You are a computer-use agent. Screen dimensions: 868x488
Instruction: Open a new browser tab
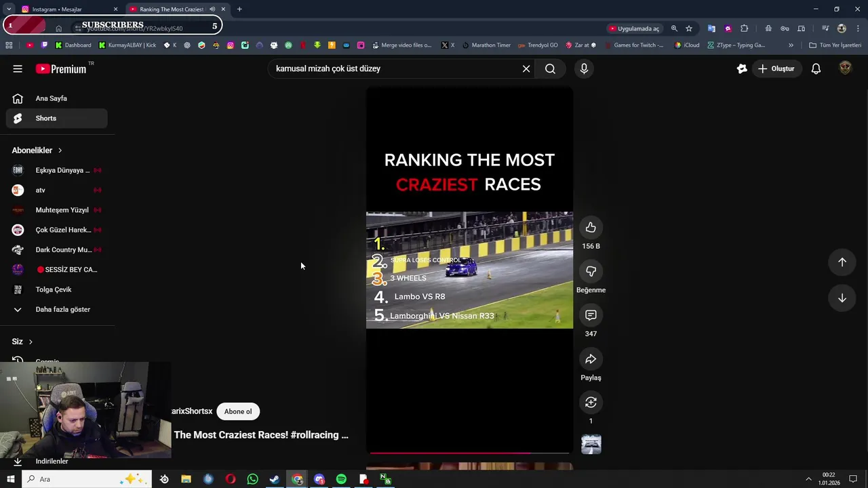coord(239,9)
